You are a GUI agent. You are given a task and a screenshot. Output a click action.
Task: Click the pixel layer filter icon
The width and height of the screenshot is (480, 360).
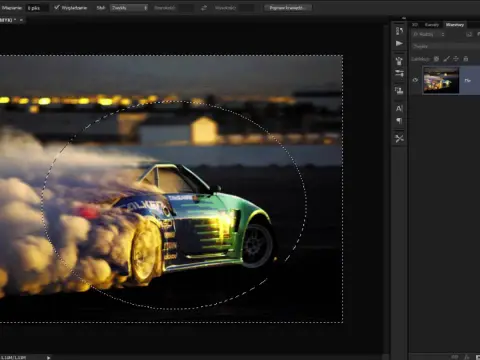tap(469, 34)
